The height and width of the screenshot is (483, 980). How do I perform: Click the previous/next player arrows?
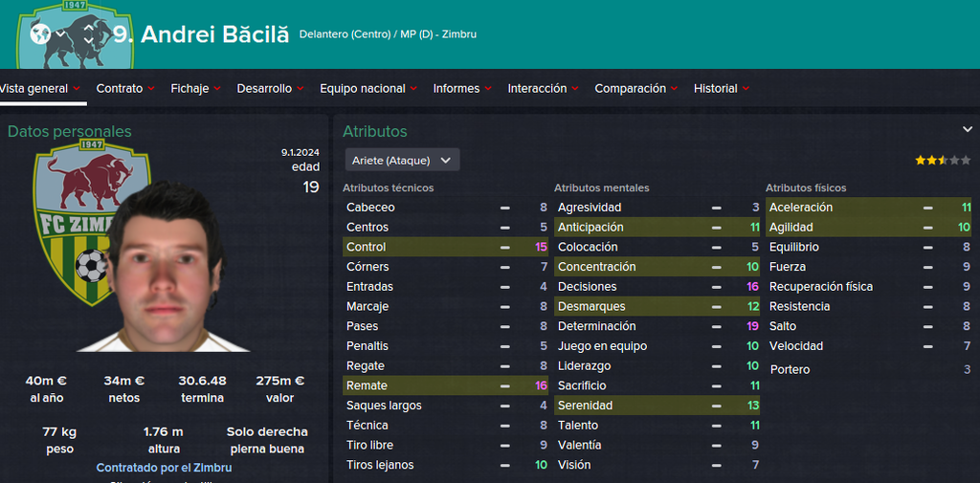[x=89, y=34]
